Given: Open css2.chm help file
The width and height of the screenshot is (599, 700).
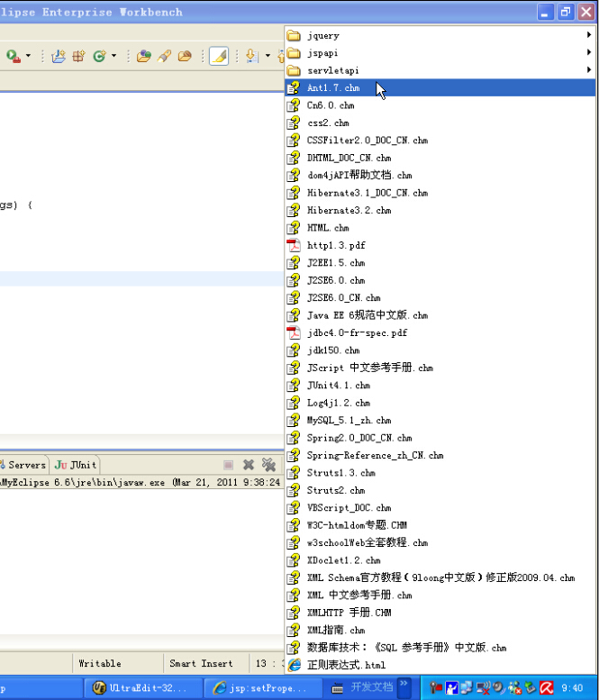Looking at the screenshot, I should tap(440, 123).
